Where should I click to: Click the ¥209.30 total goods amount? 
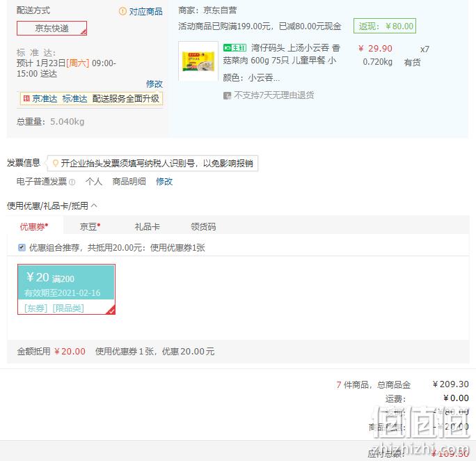451,384
